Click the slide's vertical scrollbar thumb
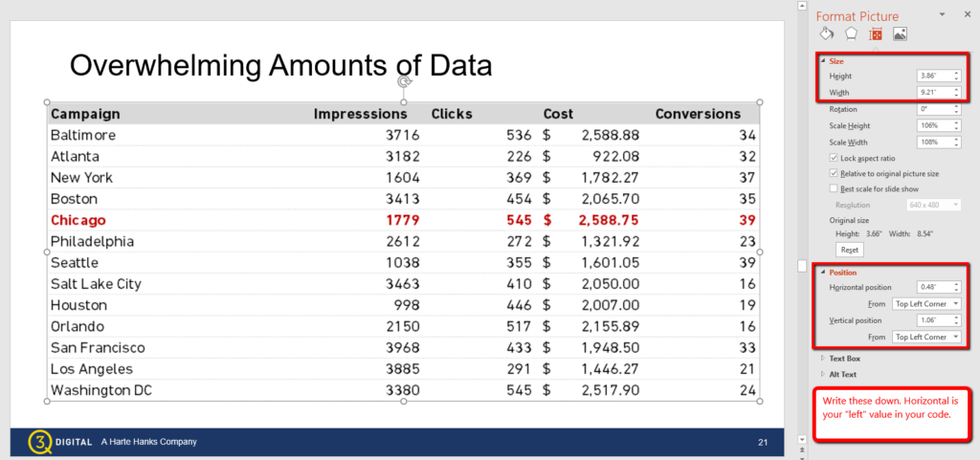The height and width of the screenshot is (460, 980). tap(803, 266)
